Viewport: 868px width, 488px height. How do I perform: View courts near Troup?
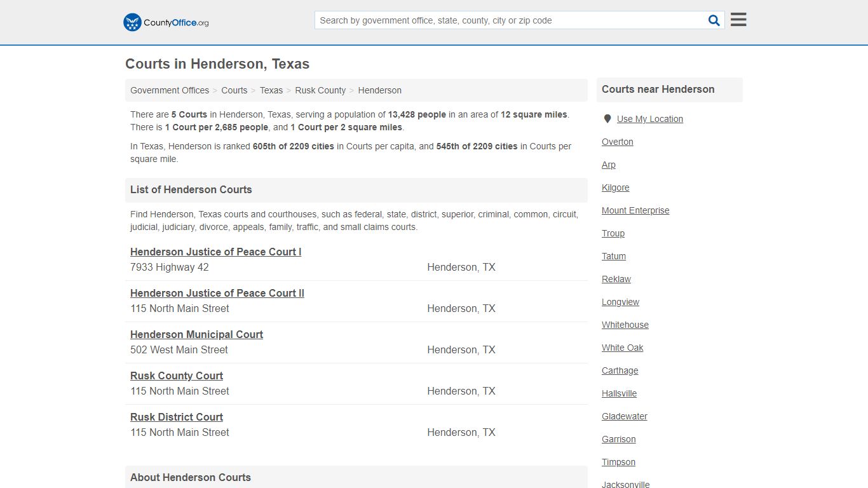[x=613, y=233]
